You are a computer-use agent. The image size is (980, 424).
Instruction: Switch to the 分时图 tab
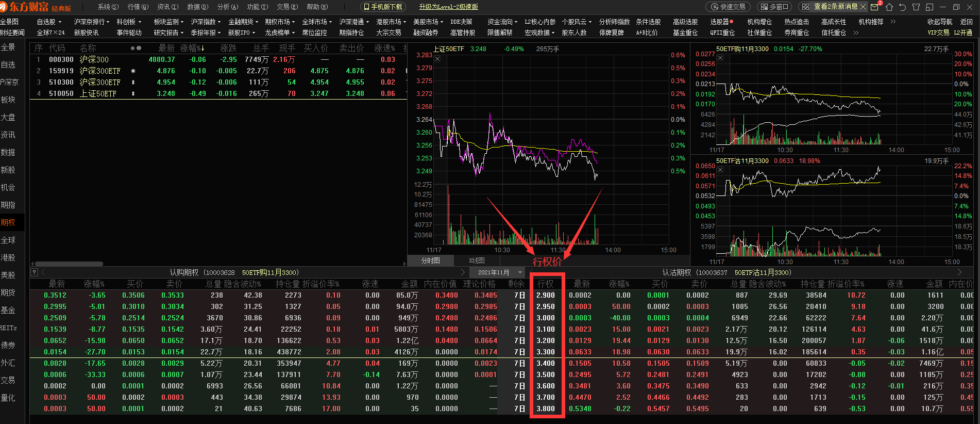pos(431,260)
